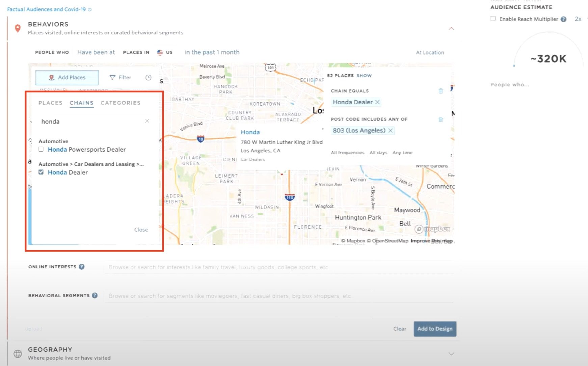The image size is (588, 366).
Task: Show the 52 places list
Action: click(364, 76)
